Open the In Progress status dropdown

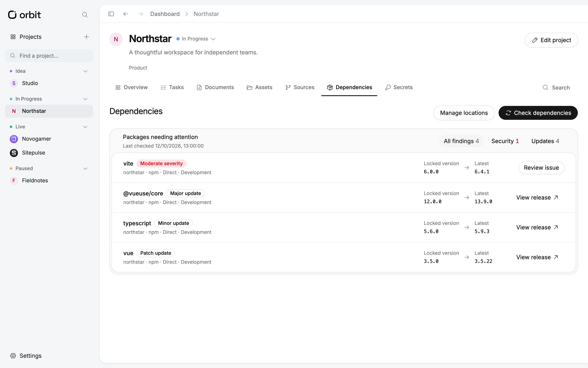196,39
